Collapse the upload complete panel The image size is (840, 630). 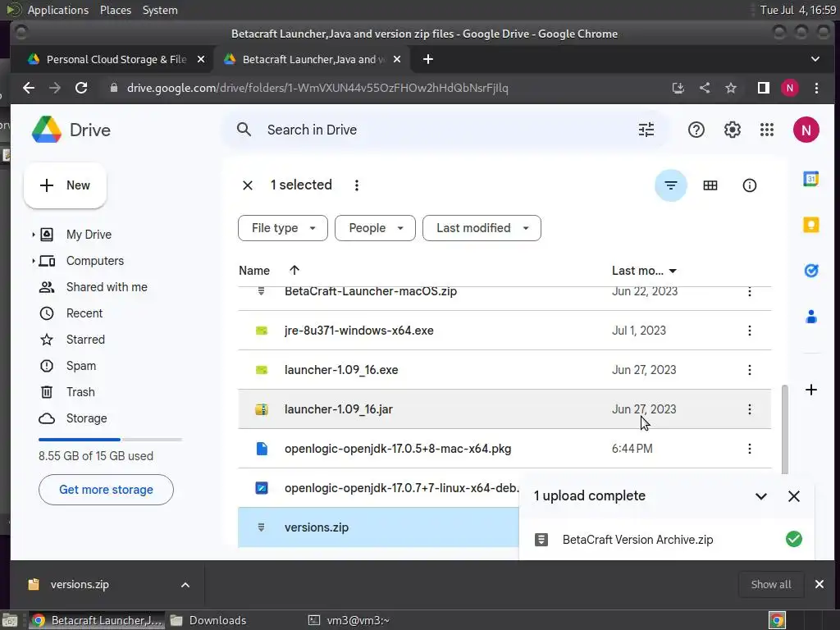click(760, 496)
